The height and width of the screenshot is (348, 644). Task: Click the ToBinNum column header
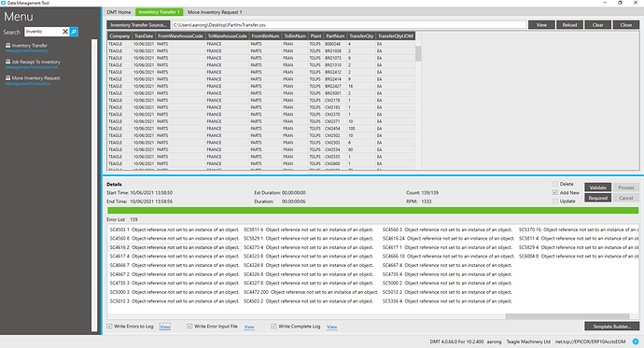pyautogui.click(x=295, y=36)
